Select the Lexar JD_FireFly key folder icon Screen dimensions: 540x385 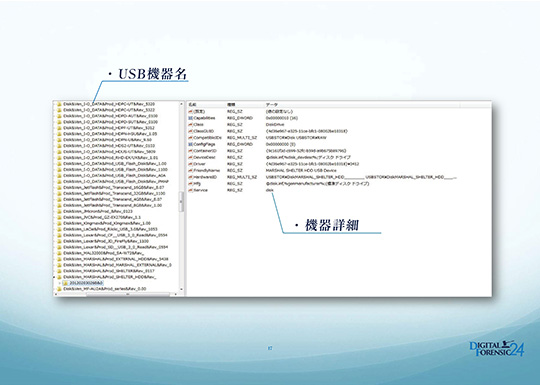point(59,241)
